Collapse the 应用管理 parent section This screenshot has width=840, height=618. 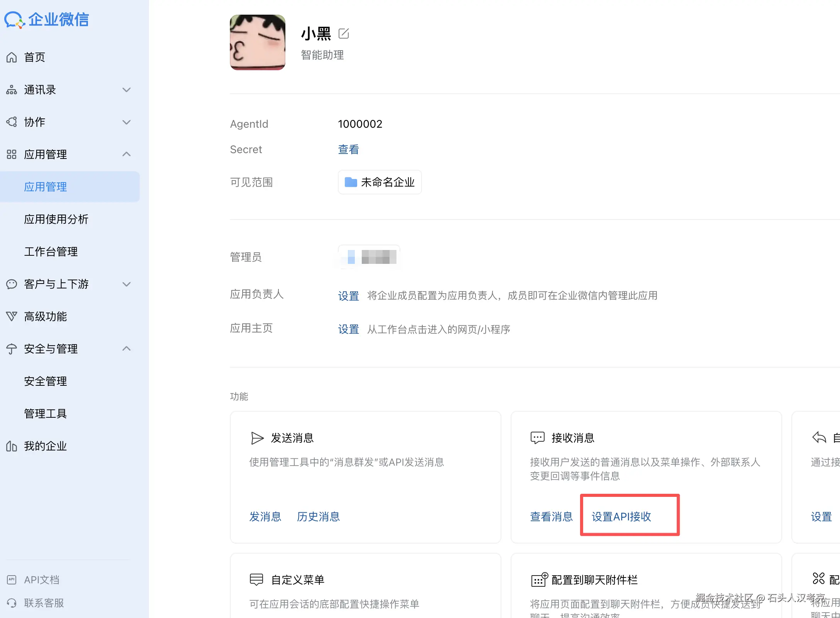pyautogui.click(x=127, y=154)
